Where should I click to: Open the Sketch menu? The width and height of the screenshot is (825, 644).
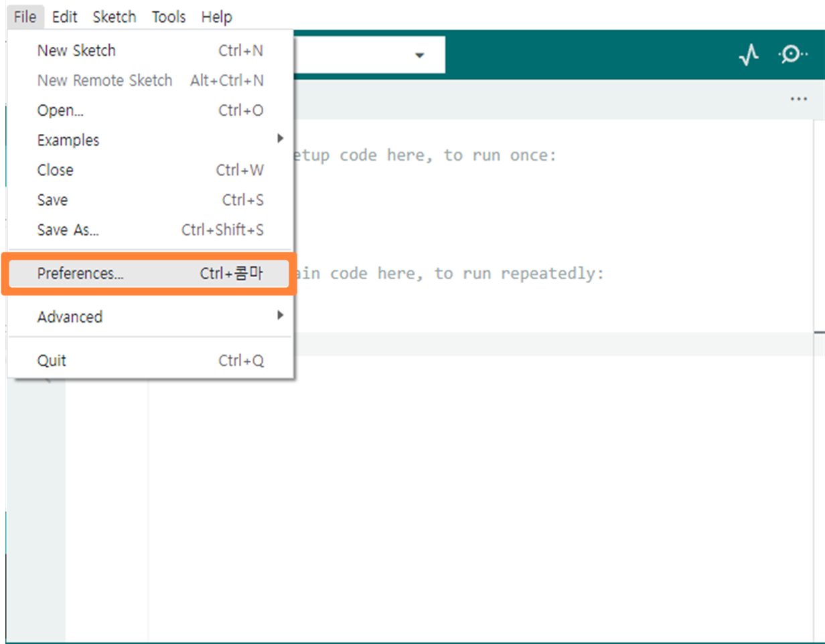click(115, 17)
